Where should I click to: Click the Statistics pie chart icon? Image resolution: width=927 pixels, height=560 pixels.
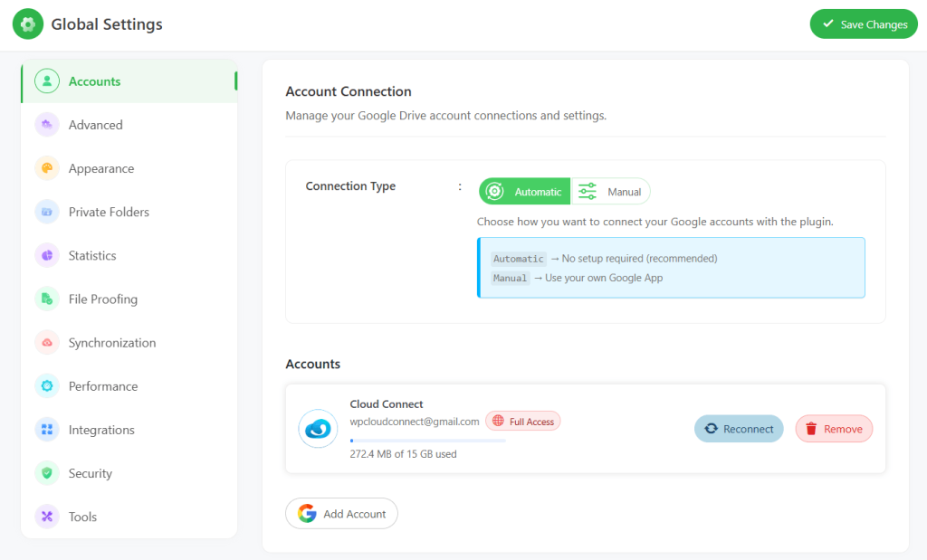point(47,255)
